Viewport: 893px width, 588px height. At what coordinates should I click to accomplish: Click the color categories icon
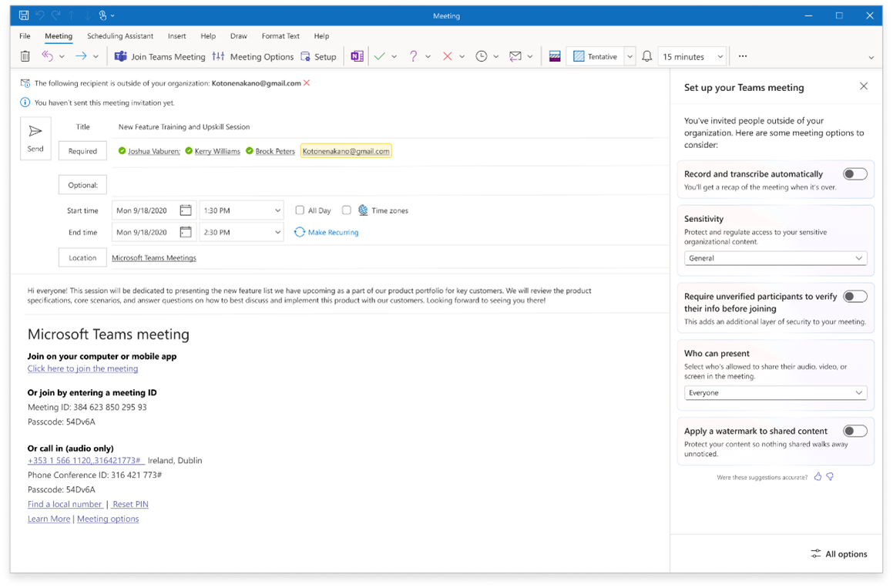point(555,56)
